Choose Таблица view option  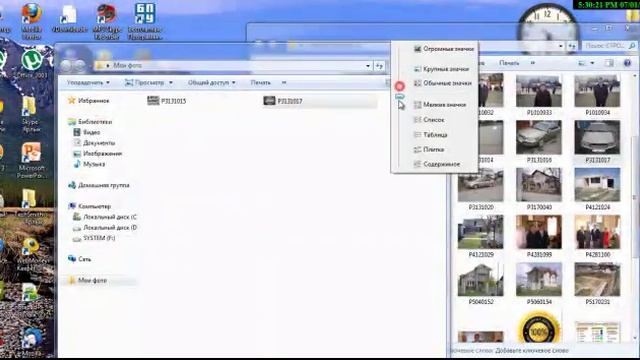pyautogui.click(x=430, y=134)
